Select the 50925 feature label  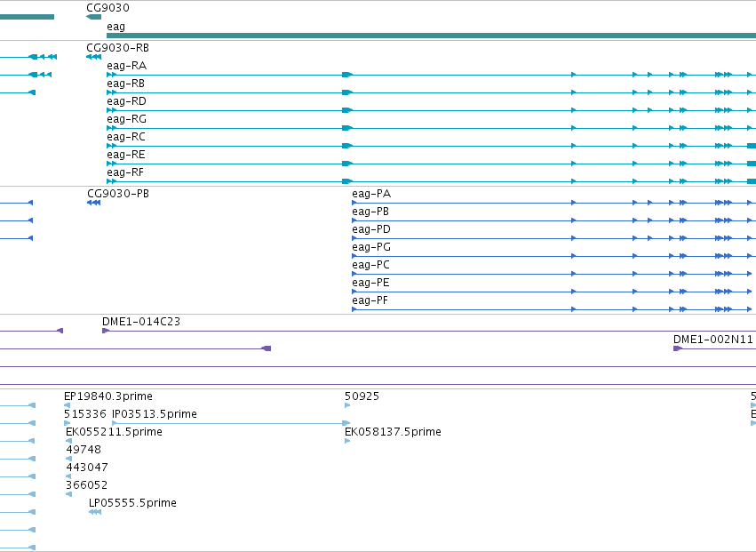(362, 396)
